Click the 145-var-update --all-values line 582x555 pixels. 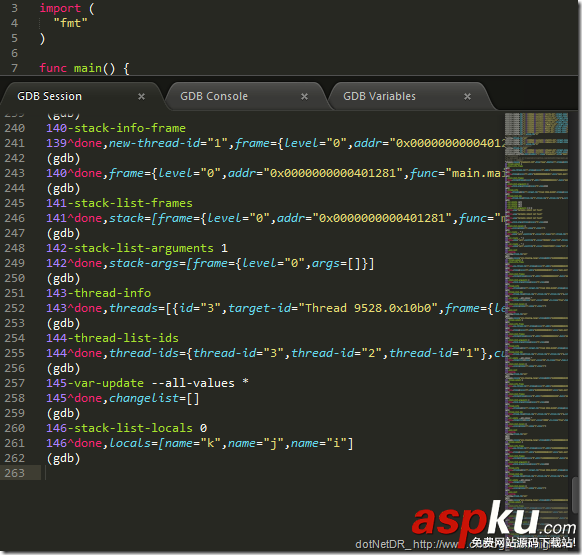147,383
